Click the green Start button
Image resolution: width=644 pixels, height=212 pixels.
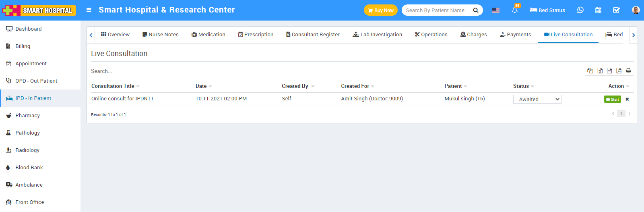click(612, 99)
